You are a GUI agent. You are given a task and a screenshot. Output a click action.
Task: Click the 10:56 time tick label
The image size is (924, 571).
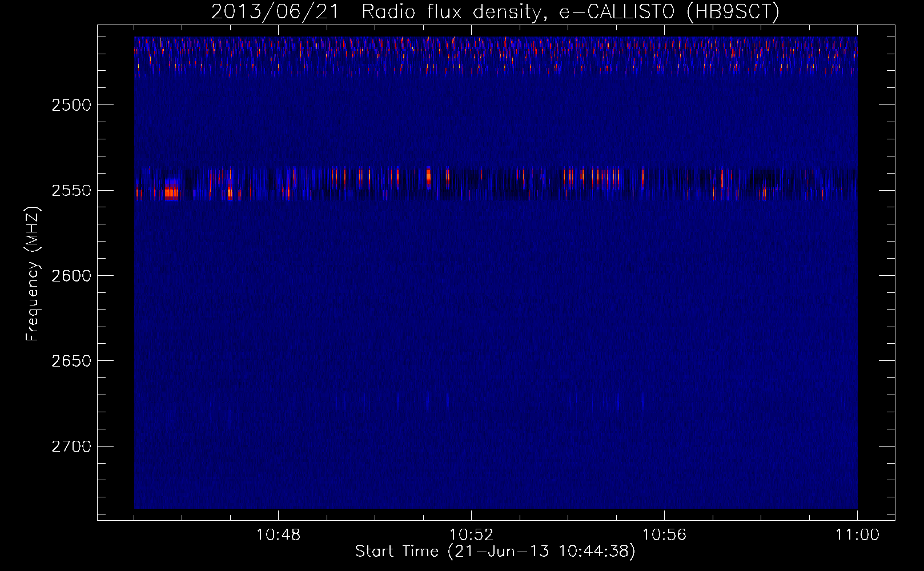664,535
